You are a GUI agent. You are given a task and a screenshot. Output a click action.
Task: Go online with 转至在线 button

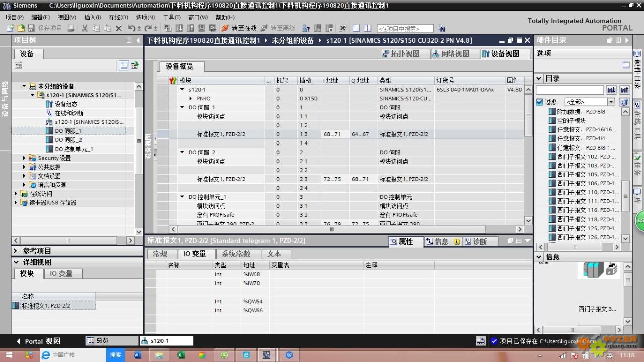coord(239,28)
